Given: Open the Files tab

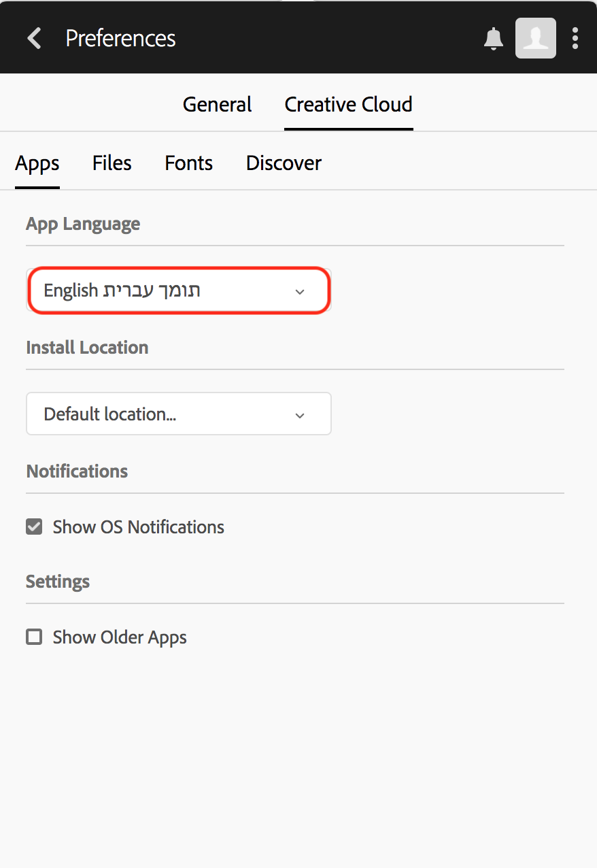Looking at the screenshot, I should (112, 163).
